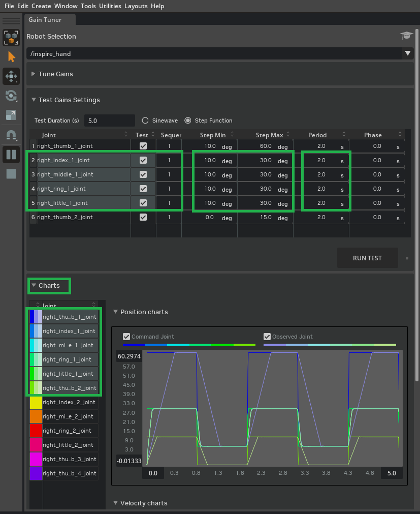Select the object selection tool in the left toolbar

click(x=11, y=38)
